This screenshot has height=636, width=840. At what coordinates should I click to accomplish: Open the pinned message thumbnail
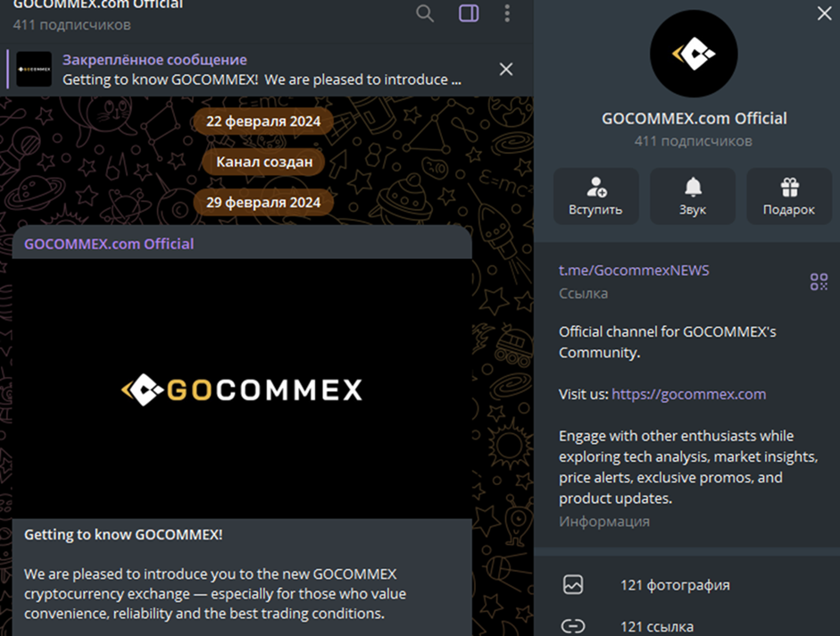(34, 69)
